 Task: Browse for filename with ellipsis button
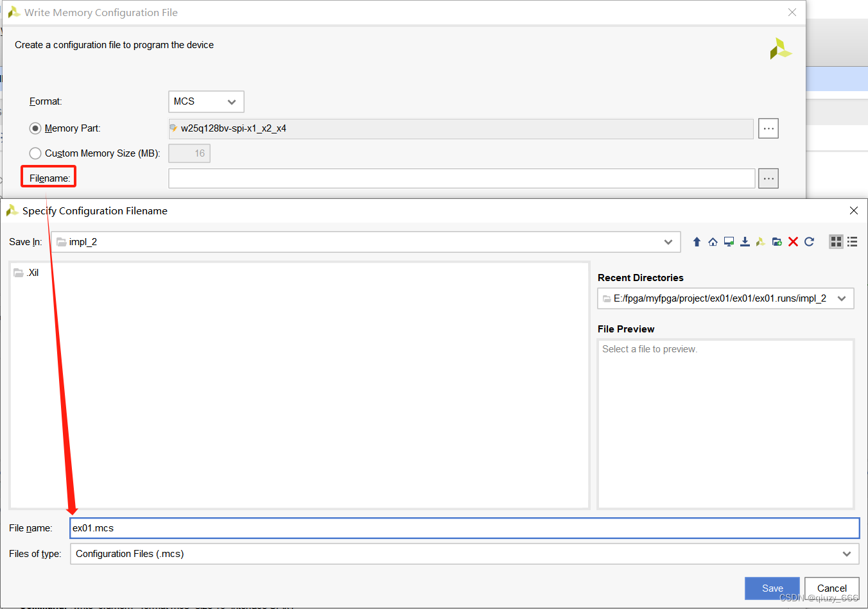coord(768,178)
